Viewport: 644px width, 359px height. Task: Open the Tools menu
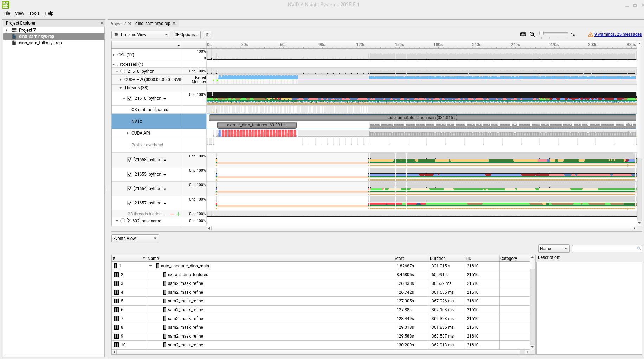(x=34, y=13)
